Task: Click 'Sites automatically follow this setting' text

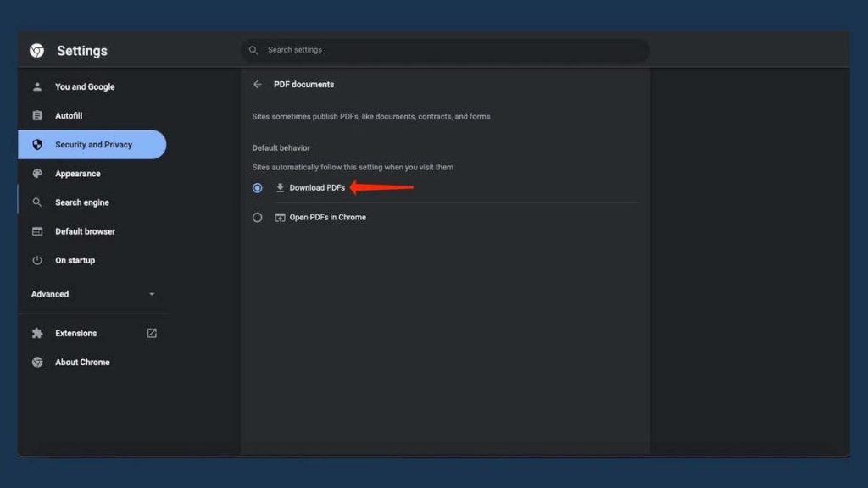Action: [x=353, y=167]
